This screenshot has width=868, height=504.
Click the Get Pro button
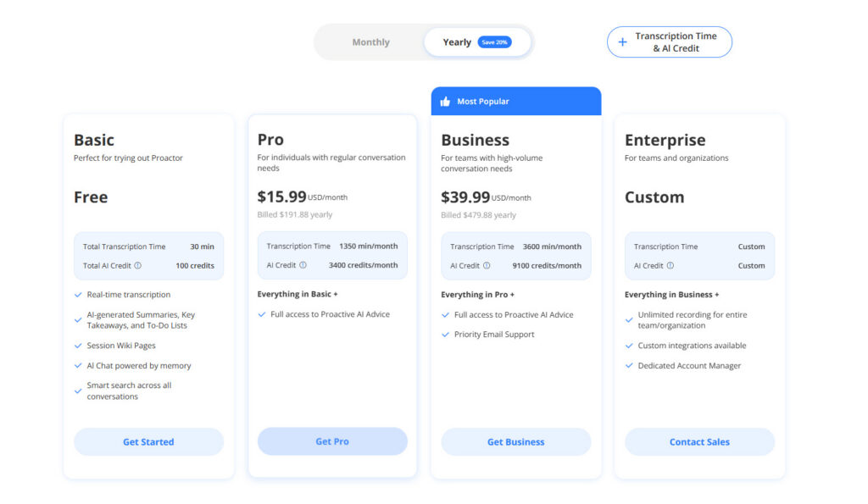pos(332,441)
